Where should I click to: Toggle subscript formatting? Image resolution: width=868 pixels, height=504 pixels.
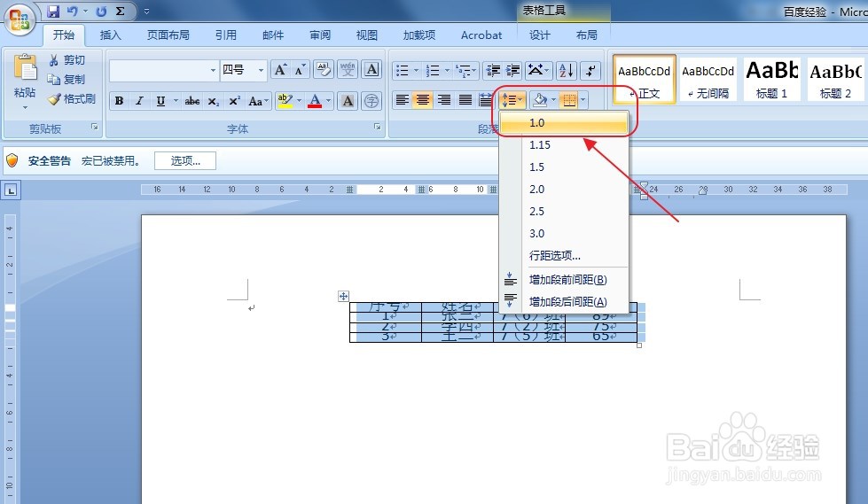pyautogui.click(x=214, y=101)
